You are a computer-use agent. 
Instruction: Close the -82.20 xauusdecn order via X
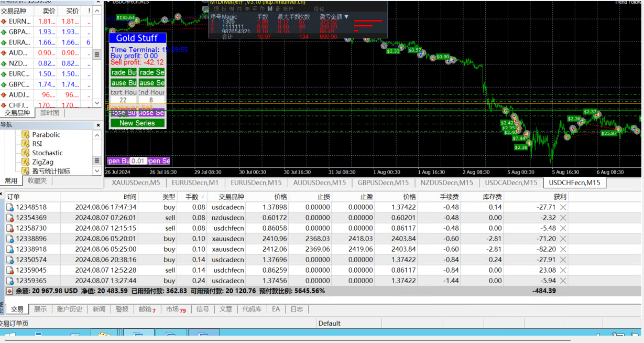(x=563, y=249)
